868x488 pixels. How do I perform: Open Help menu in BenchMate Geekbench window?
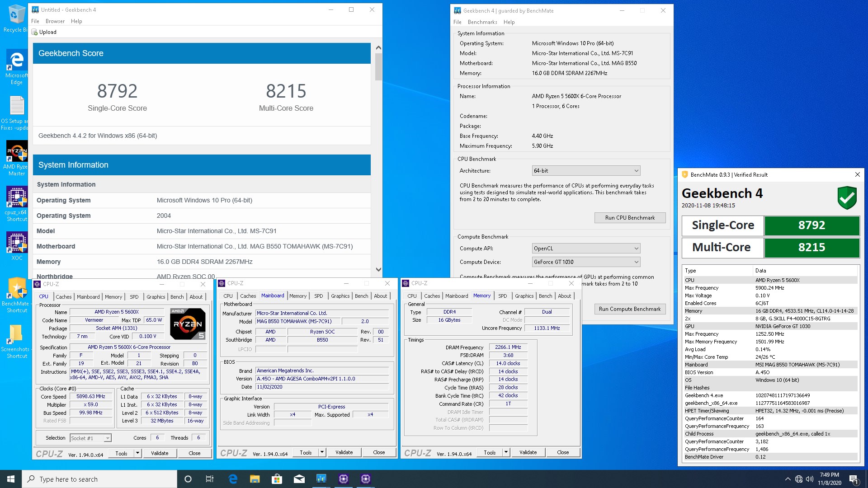pos(509,22)
